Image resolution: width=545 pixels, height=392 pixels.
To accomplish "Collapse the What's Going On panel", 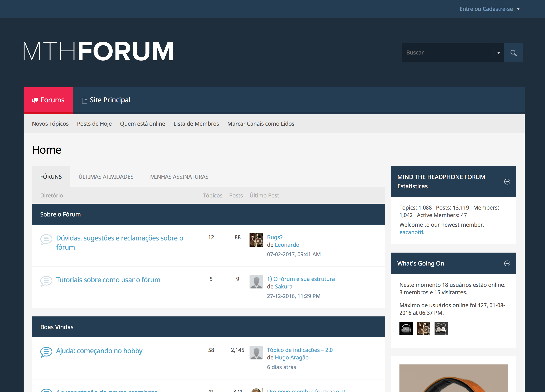I will tap(507, 263).
